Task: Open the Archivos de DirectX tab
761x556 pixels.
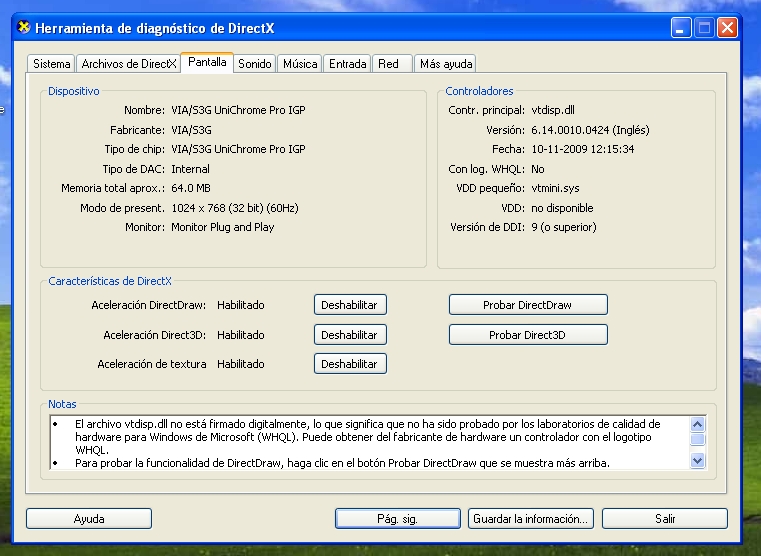Action: point(129,64)
